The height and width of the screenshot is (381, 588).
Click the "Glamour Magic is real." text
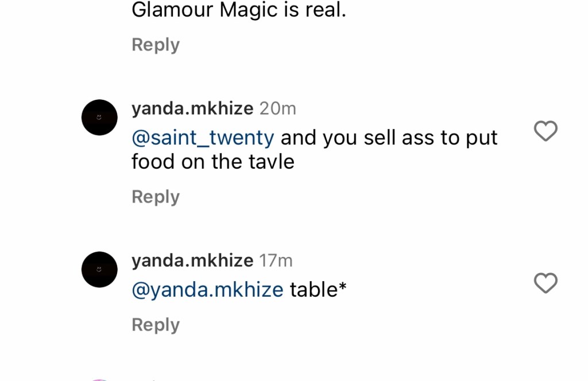239,10
